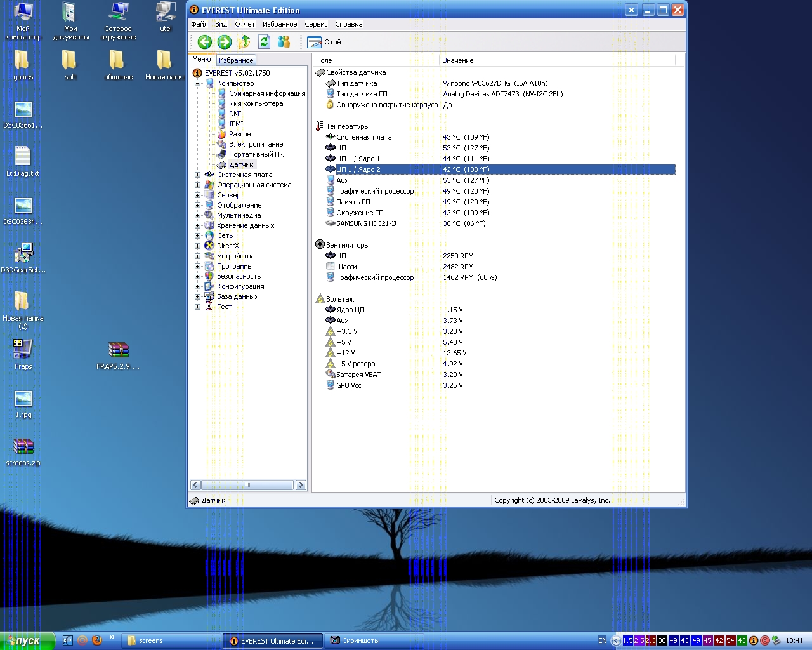The height and width of the screenshot is (650, 812).
Task: Select the screens.zip desktop archive
Action: click(23, 451)
